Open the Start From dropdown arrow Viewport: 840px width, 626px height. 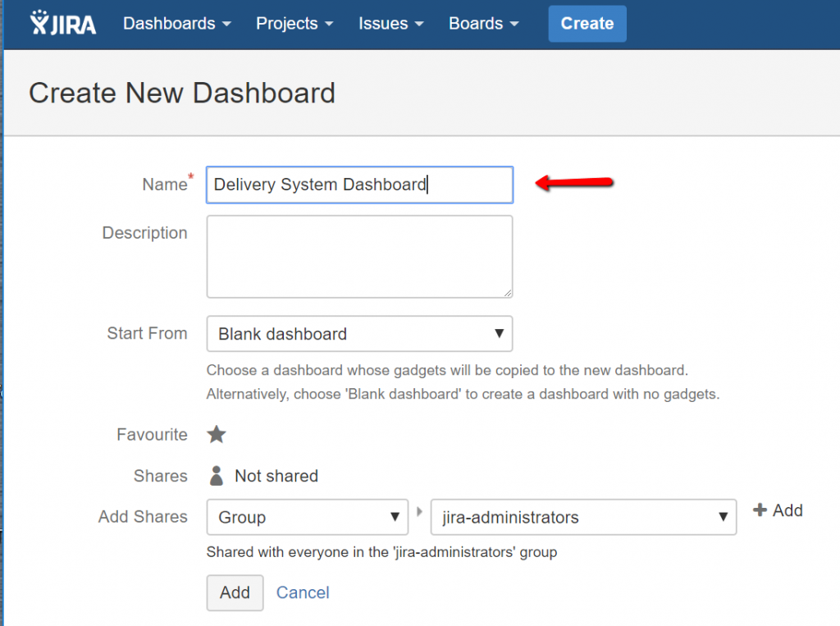pos(500,334)
